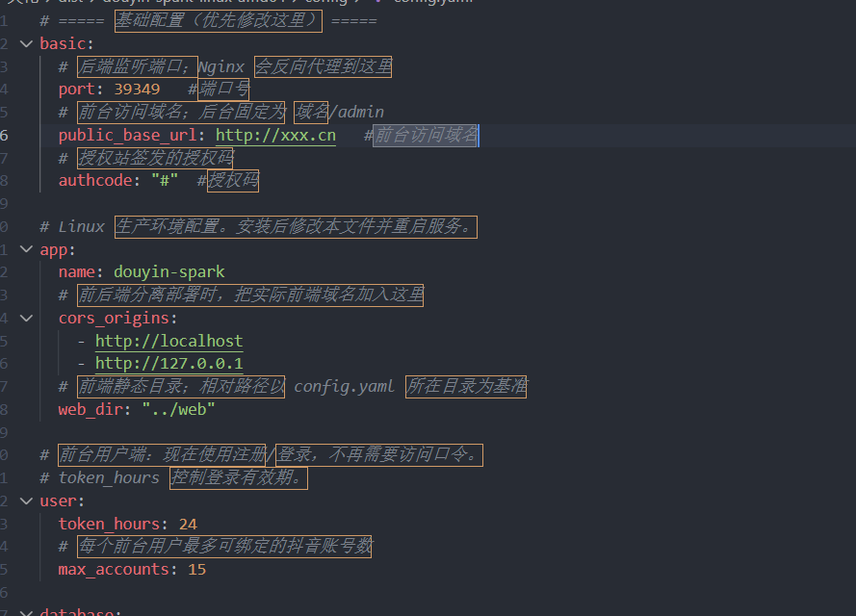The height and width of the screenshot is (616, 856).
Task: Click the max_accounts value 15
Action: [x=197, y=569]
